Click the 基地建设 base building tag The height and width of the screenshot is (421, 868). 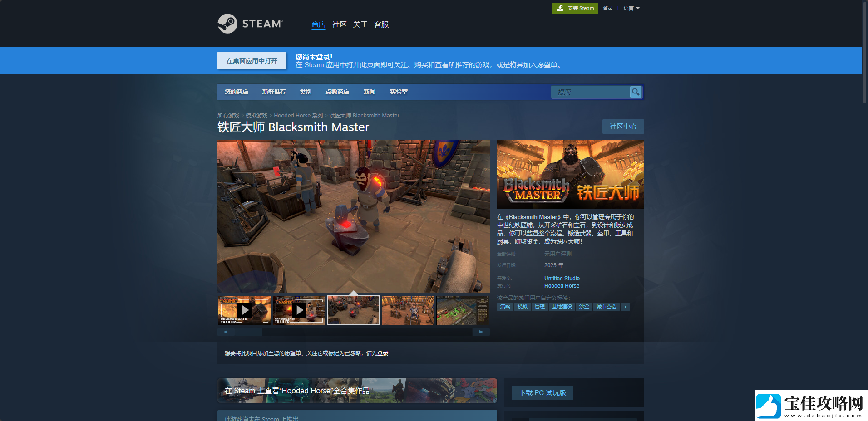tap(562, 307)
